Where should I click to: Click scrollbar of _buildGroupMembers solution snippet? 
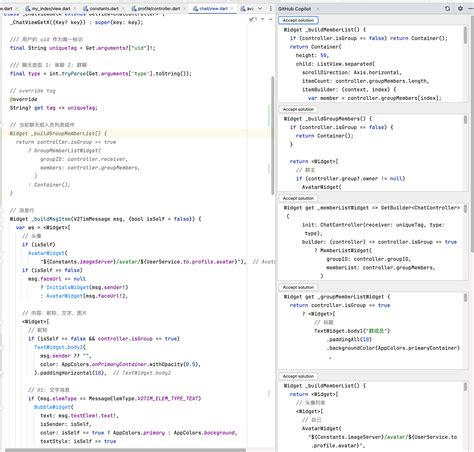coord(465,120)
